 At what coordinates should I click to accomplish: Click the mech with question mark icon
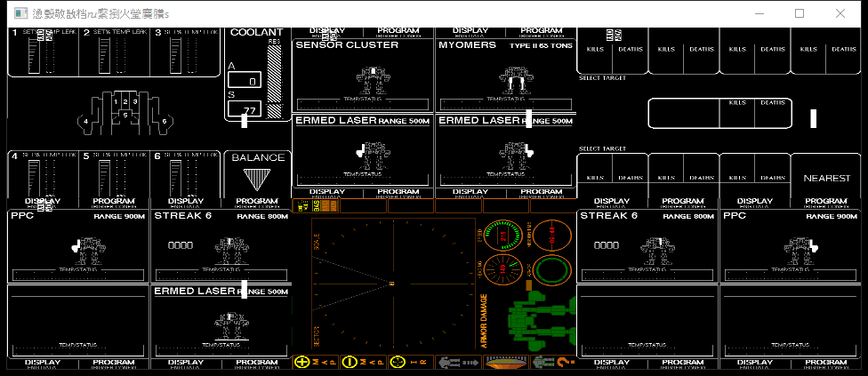coord(553,363)
